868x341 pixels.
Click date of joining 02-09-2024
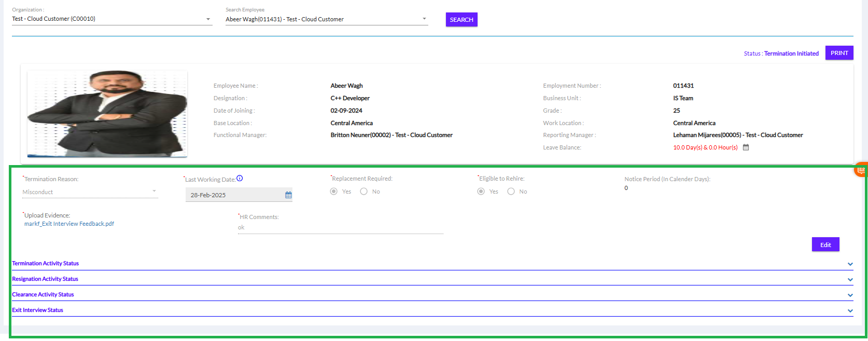[x=346, y=111]
